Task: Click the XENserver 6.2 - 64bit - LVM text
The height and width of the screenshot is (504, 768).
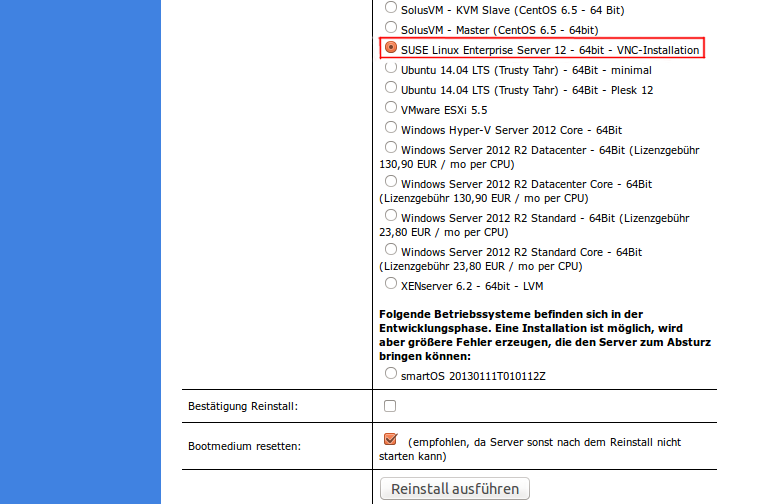Action: click(x=472, y=287)
